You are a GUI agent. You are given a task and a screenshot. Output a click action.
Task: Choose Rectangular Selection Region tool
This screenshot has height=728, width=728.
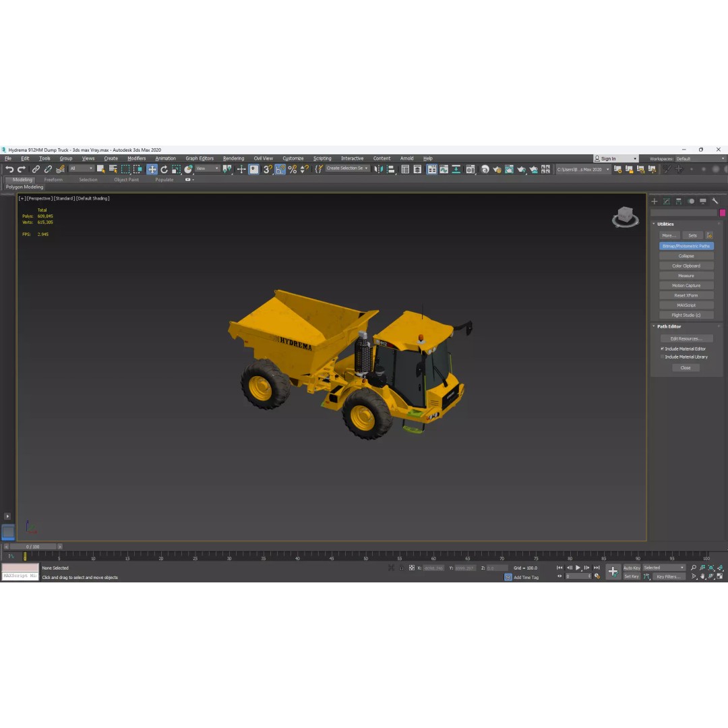pos(125,169)
